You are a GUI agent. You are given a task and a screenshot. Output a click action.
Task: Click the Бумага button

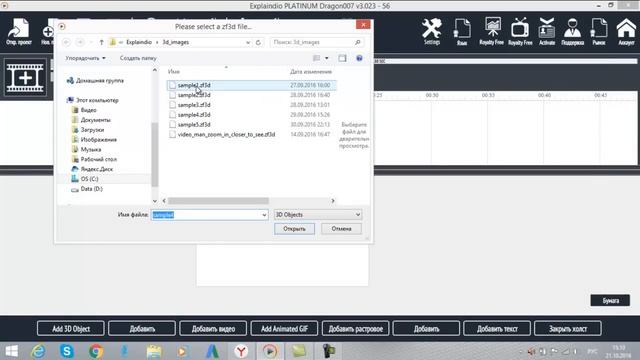[x=610, y=300]
